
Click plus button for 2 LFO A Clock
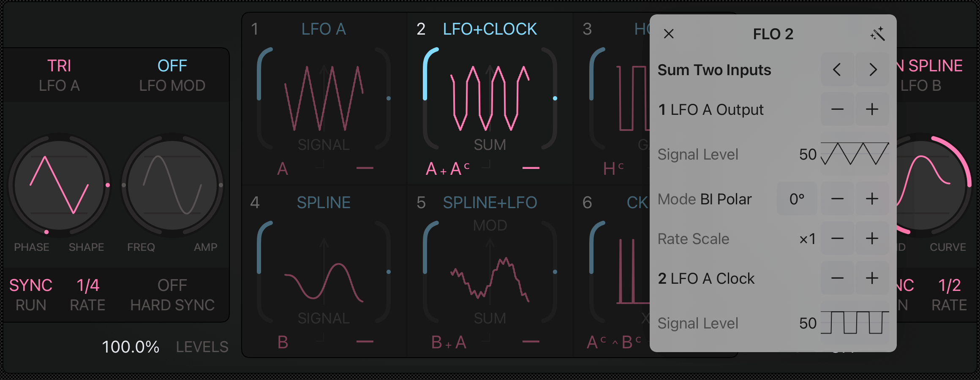(872, 278)
